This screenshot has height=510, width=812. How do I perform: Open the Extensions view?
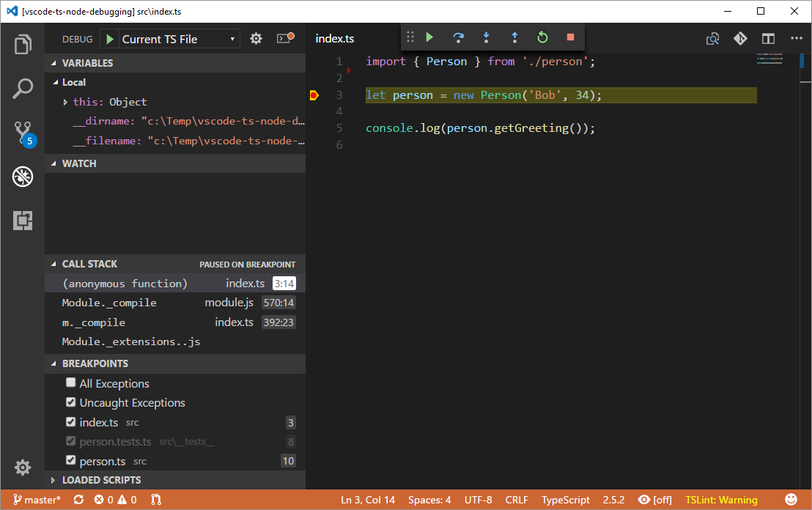click(x=23, y=220)
